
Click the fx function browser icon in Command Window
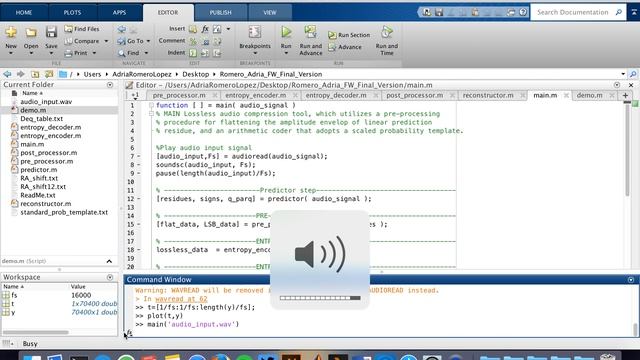pyautogui.click(x=129, y=333)
